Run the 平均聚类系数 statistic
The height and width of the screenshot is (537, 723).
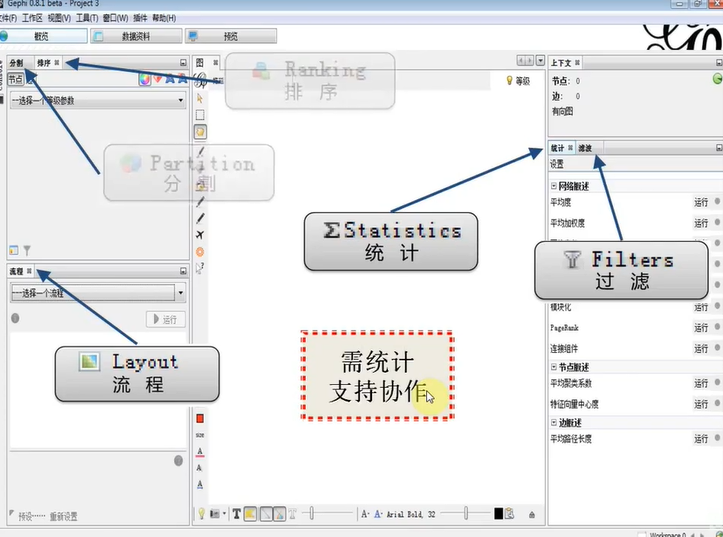pyautogui.click(x=701, y=383)
